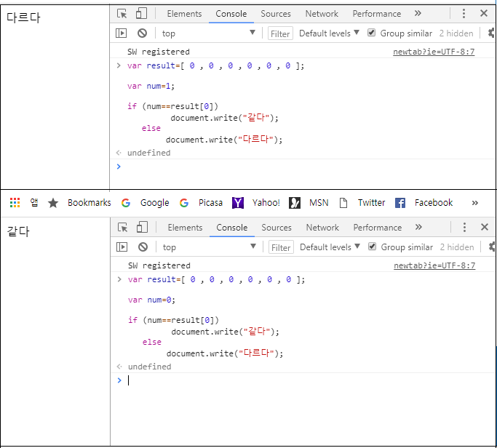
Task: Toggle Group similar checkbox in lower console
Action: click(372, 247)
